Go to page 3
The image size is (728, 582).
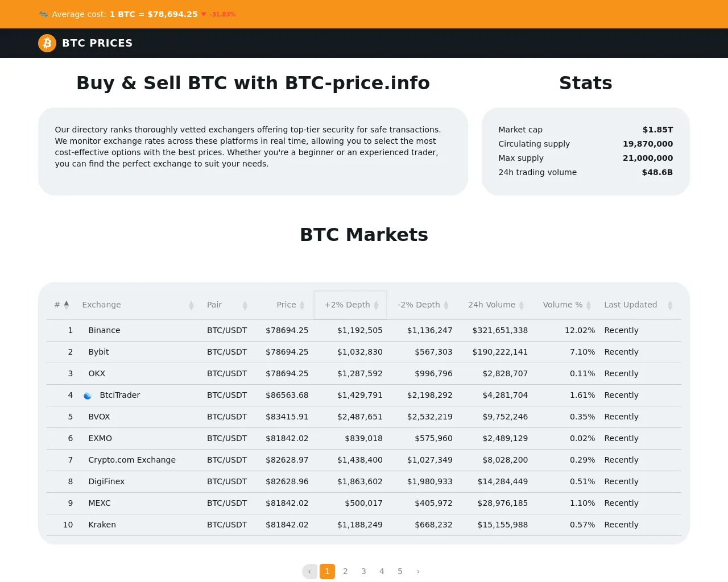pos(363,571)
